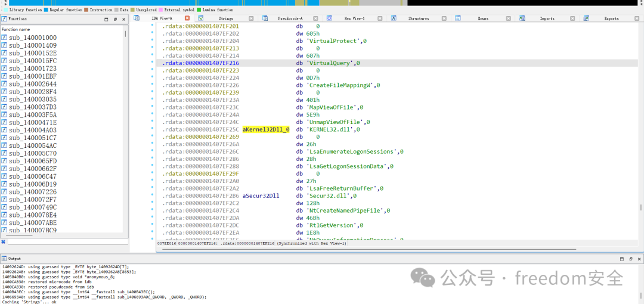Click the Exports tab icon
The width and height of the screenshot is (644, 304).
point(587,18)
